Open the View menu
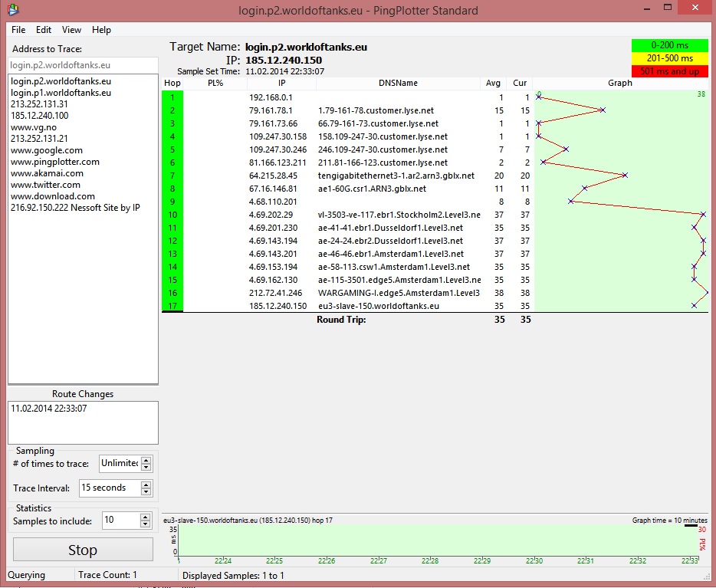Image resolution: width=716 pixels, height=588 pixels. pyautogui.click(x=72, y=30)
